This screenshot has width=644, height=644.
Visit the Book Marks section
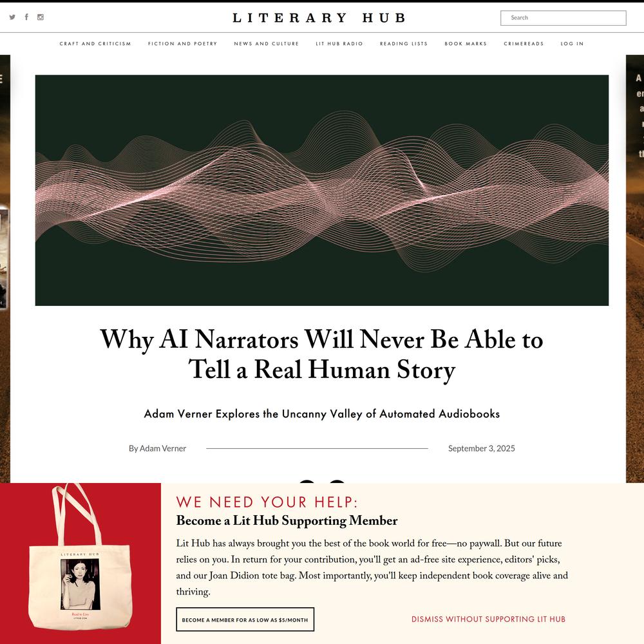point(466,44)
